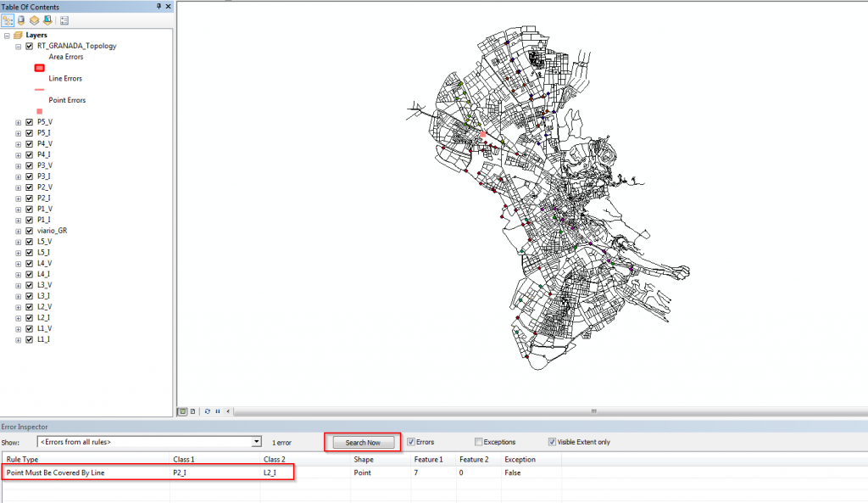The height and width of the screenshot is (503, 868).
Task: Enable the Exceptions checkbox
Action: [x=479, y=442]
